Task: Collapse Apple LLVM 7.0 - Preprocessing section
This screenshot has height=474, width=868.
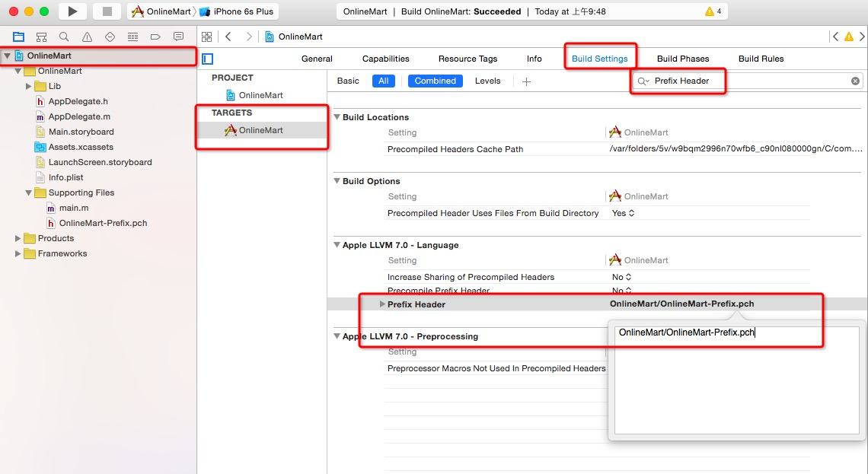Action: (337, 336)
